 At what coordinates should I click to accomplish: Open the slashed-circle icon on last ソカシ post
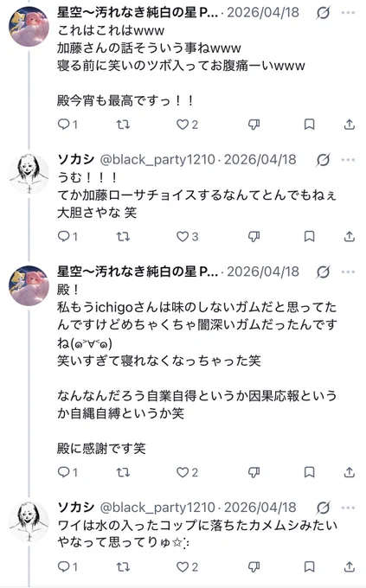323,508
